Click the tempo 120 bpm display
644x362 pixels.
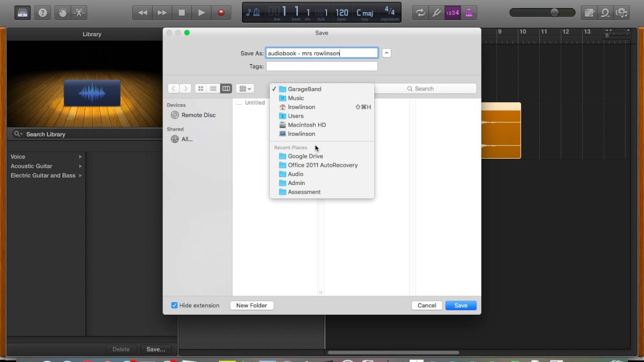pos(342,13)
